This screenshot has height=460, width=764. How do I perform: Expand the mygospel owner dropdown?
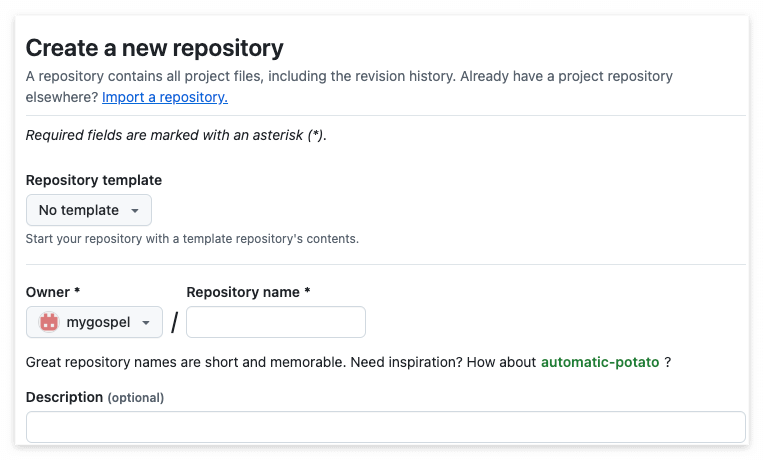[94, 322]
